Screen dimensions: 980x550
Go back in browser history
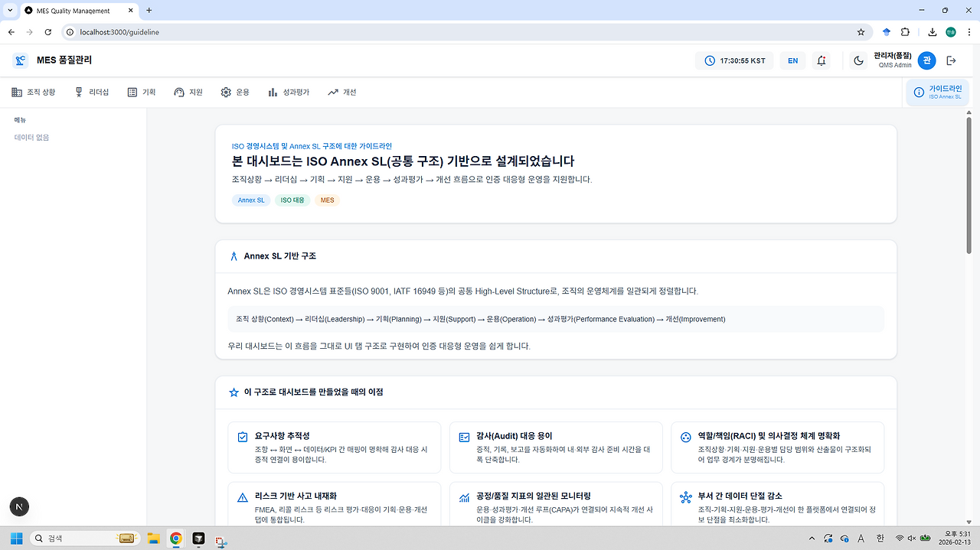click(x=11, y=32)
